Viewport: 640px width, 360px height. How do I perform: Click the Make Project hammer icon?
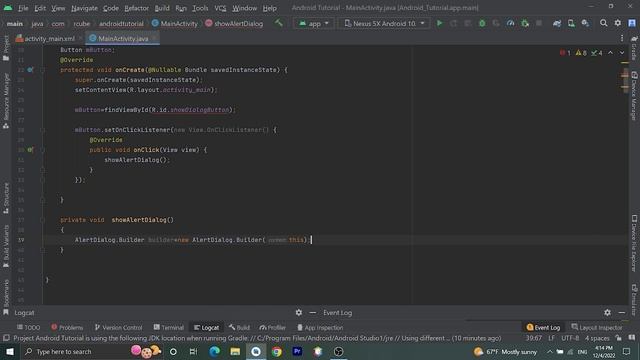click(x=279, y=23)
